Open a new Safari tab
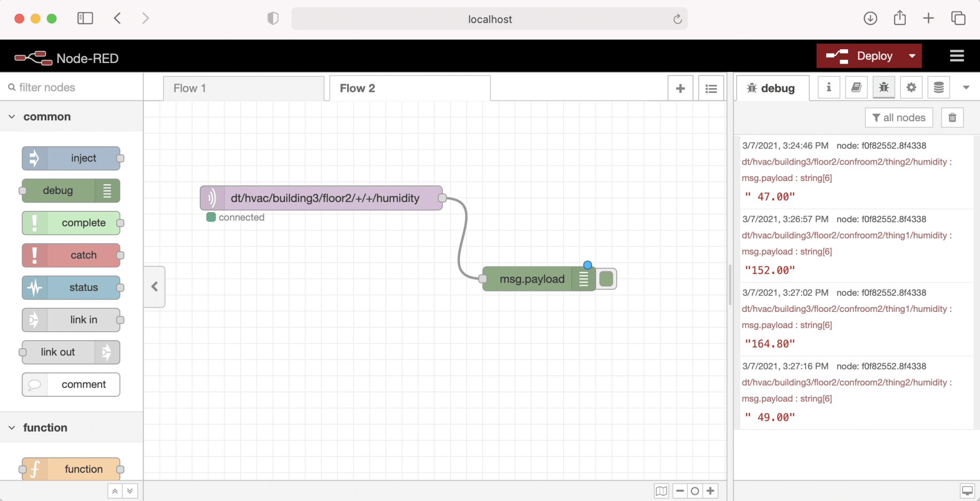 coord(929,19)
